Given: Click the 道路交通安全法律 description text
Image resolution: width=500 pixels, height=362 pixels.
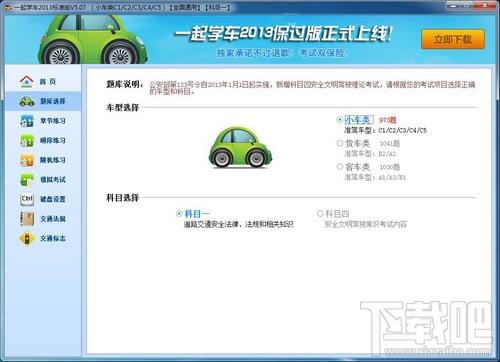Looking at the screenshot, I should click(239, 224).
